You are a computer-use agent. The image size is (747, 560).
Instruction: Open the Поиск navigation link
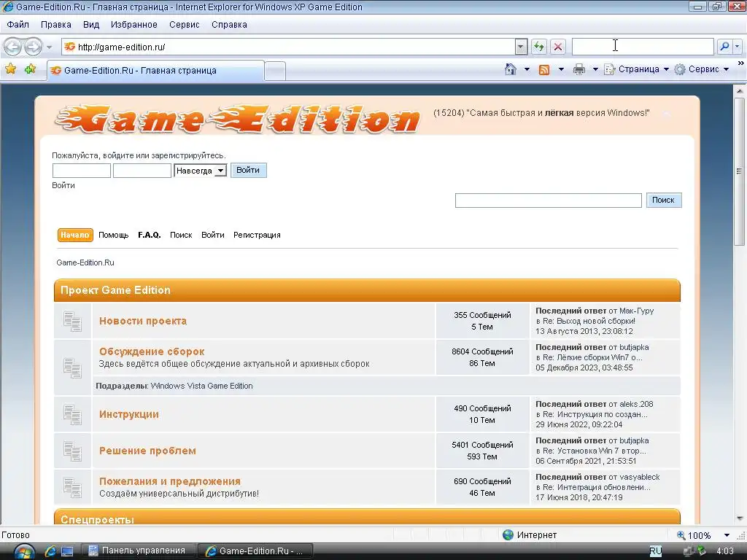(181, 235)
